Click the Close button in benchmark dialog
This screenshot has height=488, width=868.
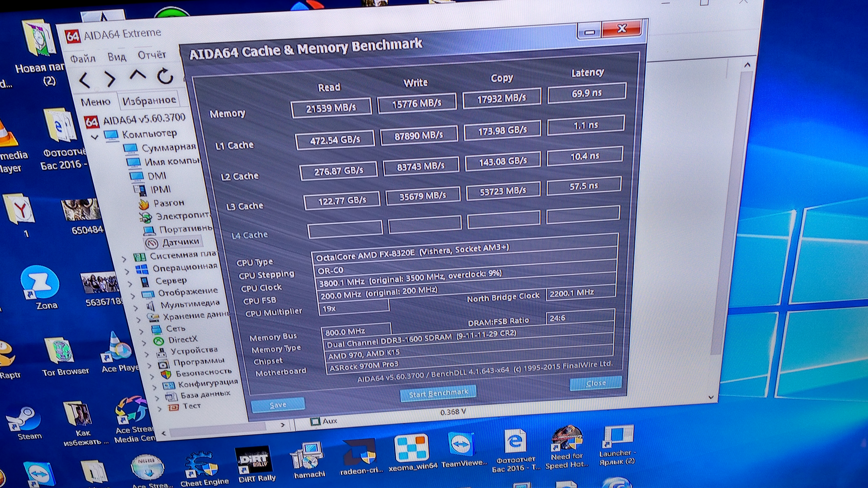[x=595, y=383]
